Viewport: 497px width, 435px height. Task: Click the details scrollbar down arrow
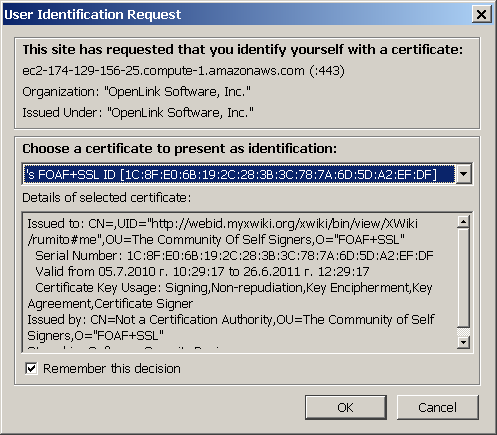[x=463, y=342]
